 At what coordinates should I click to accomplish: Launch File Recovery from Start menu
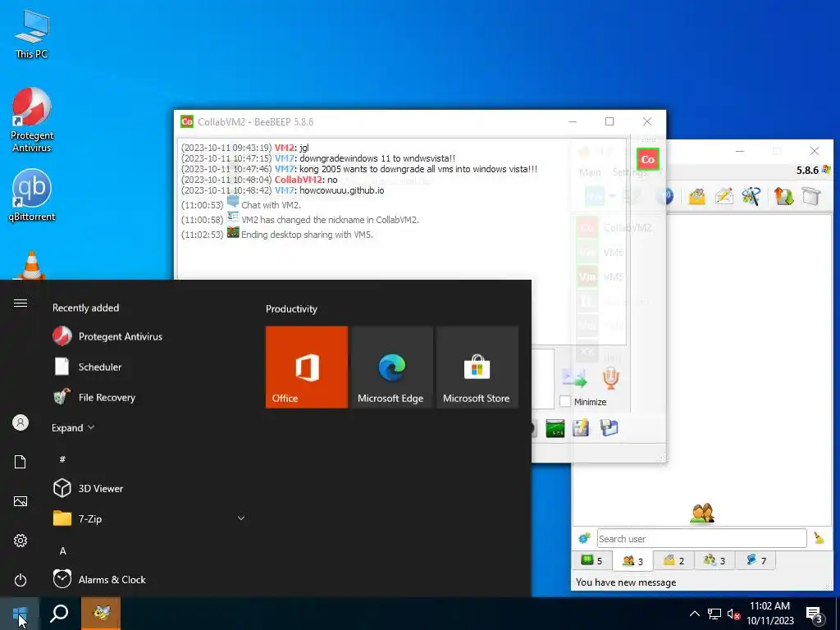(x=107, y=398)
